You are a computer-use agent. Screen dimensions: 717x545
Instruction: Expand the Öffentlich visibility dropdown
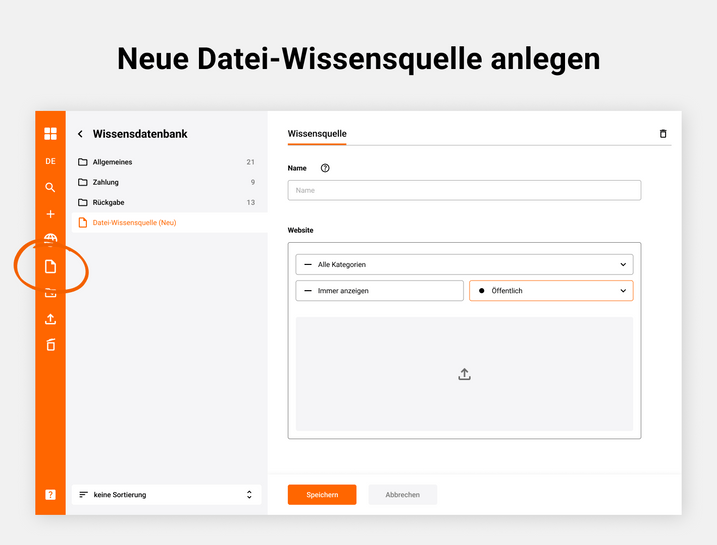(x=551, y=291)
